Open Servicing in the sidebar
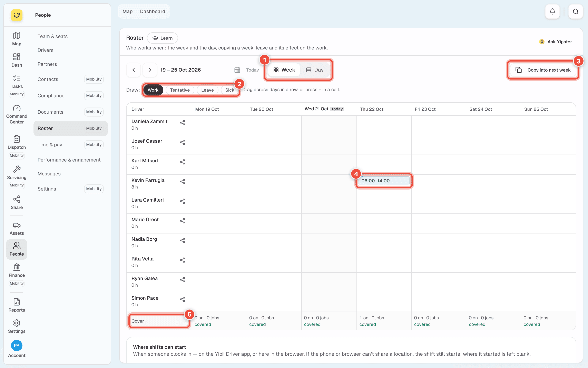Screen dimensions: 588x368 [17, 177]
